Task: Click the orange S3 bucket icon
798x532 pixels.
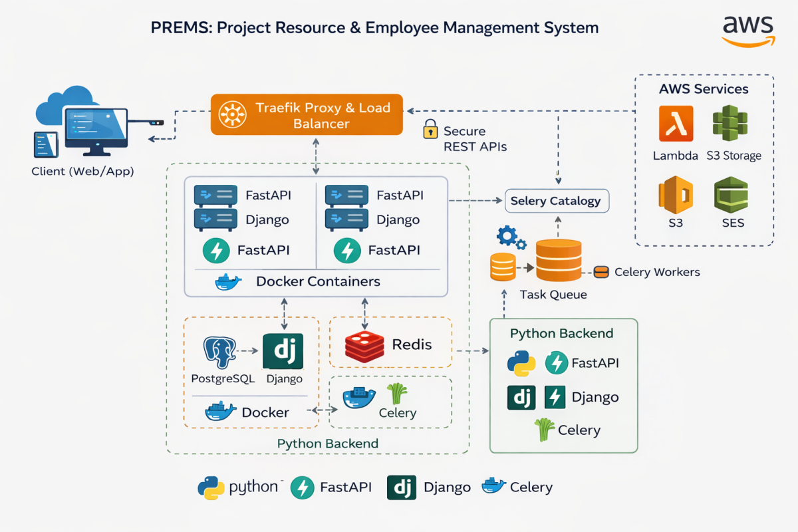Action: tap(676, 194)
